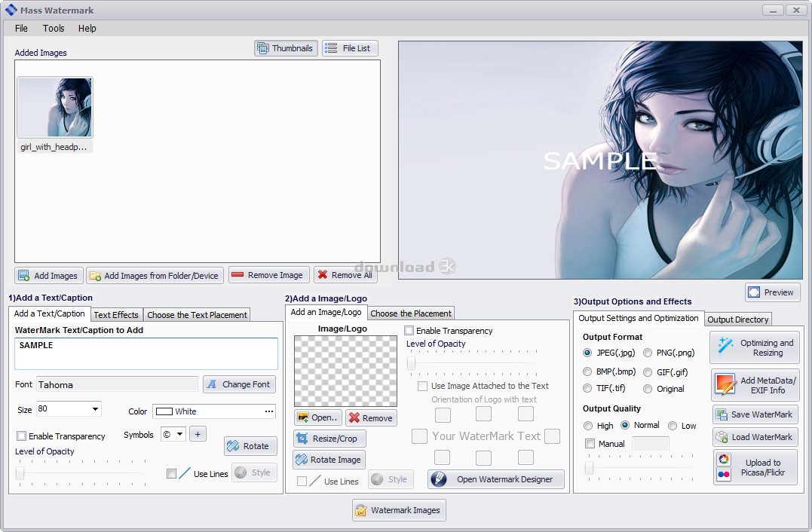Select PNG(.png) output format
Screen dimensions: 812x532
coord(648,353)
